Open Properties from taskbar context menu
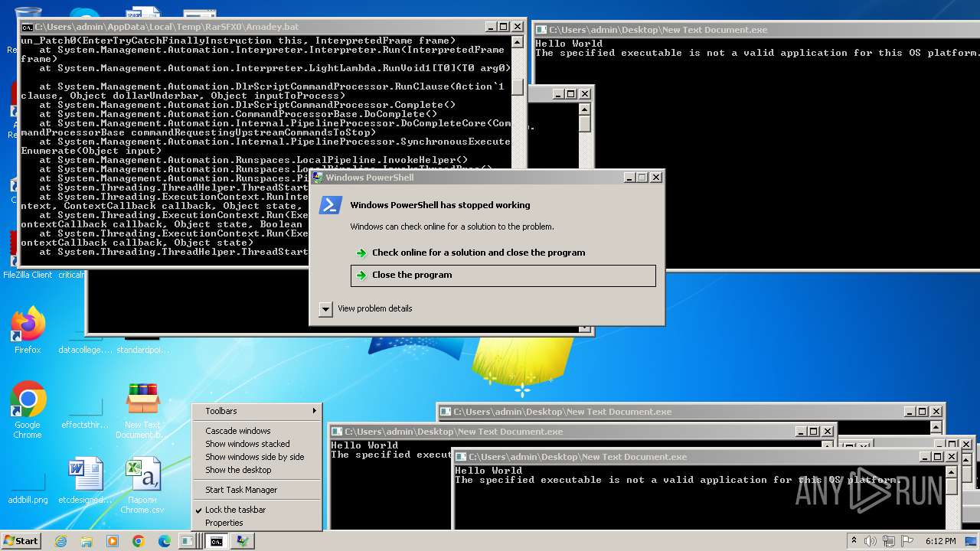The width and height of the screenshot is (980, 551). click(x=257, y=523)
